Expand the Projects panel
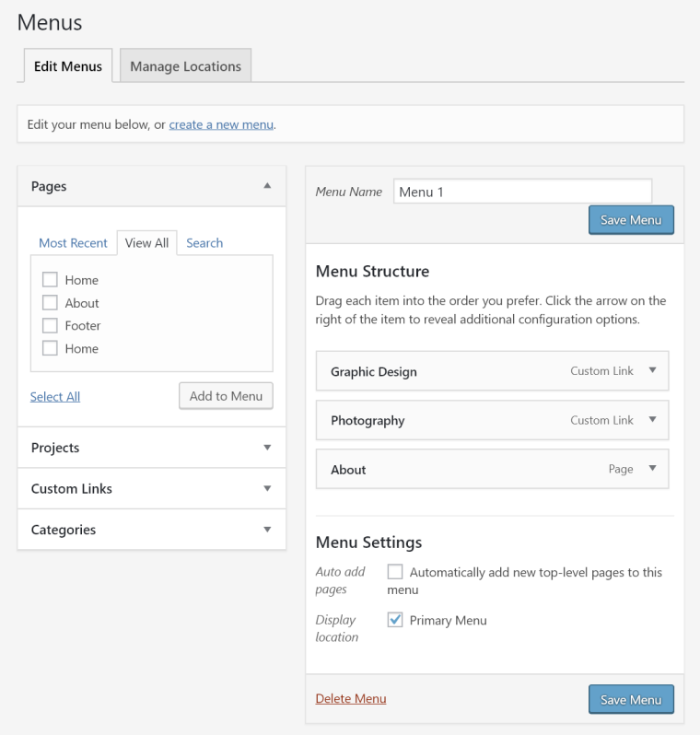Image resolution: width=700 pixels, height=735 pixels. click(x=267, y=448)
